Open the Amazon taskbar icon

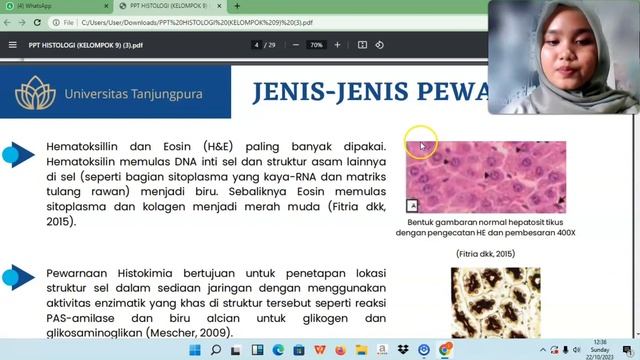(x=382, y=350)
